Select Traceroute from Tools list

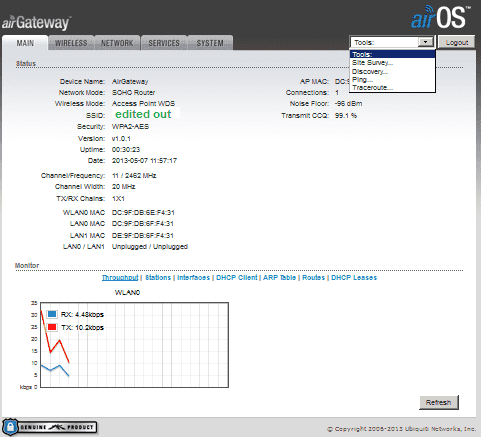click(x=392, y=88)
